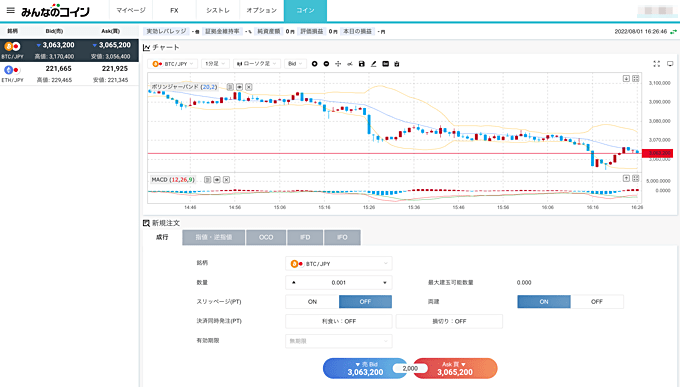Maximize the main price pane
This screenshot has width=680, height=387.
[636, 79]
